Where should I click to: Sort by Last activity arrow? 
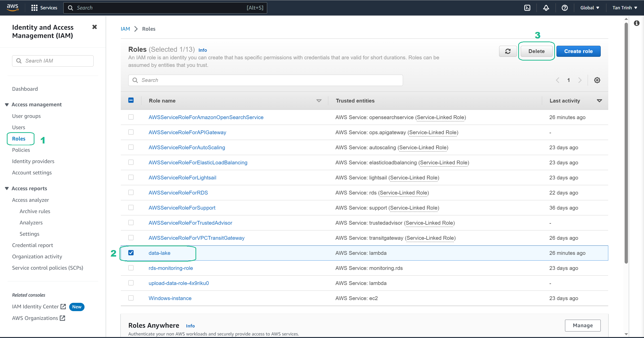(599, 101)
